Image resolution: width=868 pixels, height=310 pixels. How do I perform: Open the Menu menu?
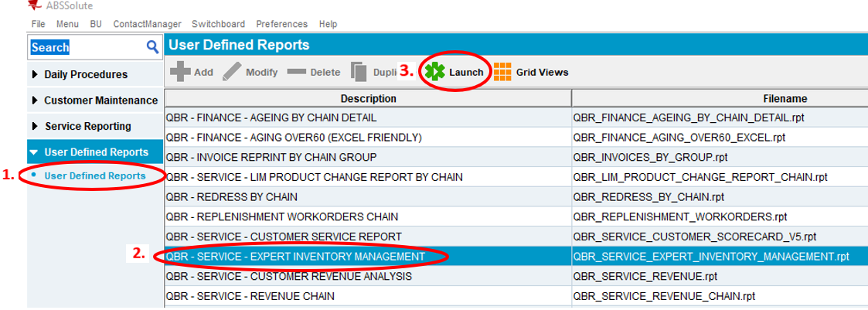tap(67, 24)
